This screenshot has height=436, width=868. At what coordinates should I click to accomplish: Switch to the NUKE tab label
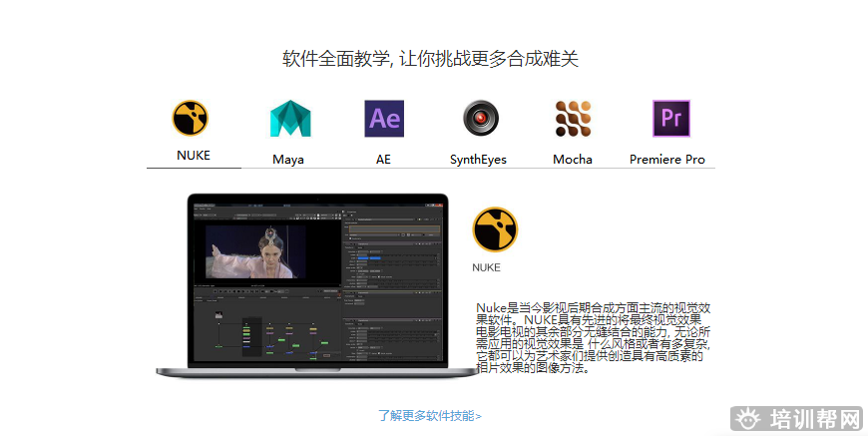(193, 156)
